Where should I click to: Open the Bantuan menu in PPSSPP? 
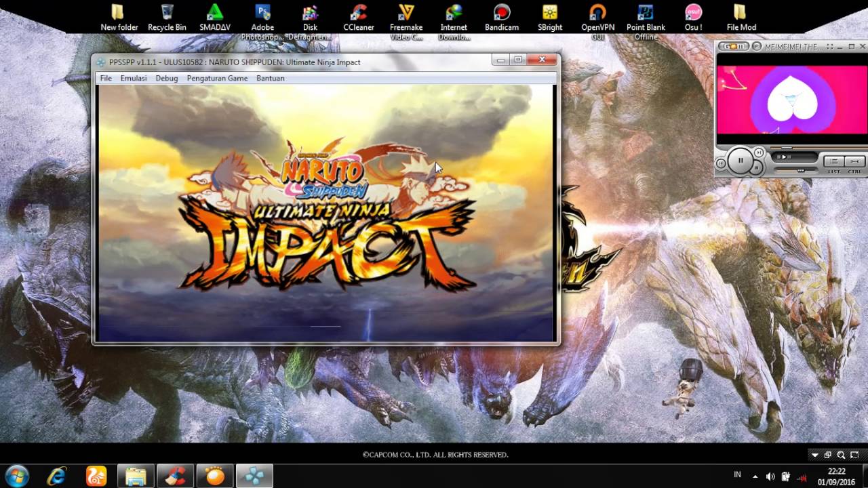(x=271, y=78)
